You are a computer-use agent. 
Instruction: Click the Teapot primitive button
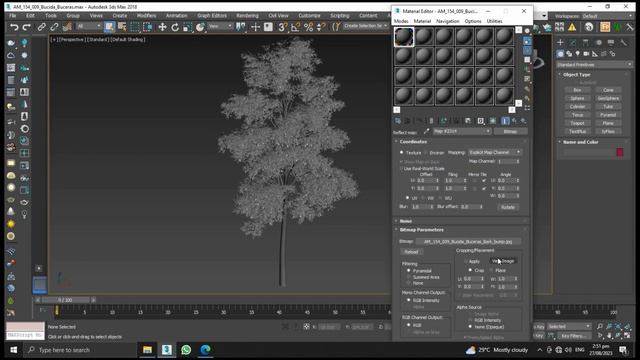coord(577,123)
